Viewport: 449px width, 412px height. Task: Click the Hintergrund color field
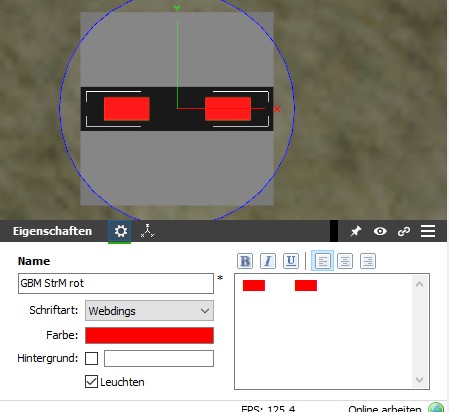click(x=159, y=358)
